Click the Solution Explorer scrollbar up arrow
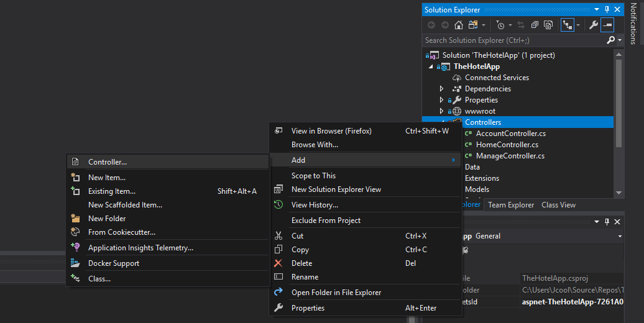 (x=619, y=54)
